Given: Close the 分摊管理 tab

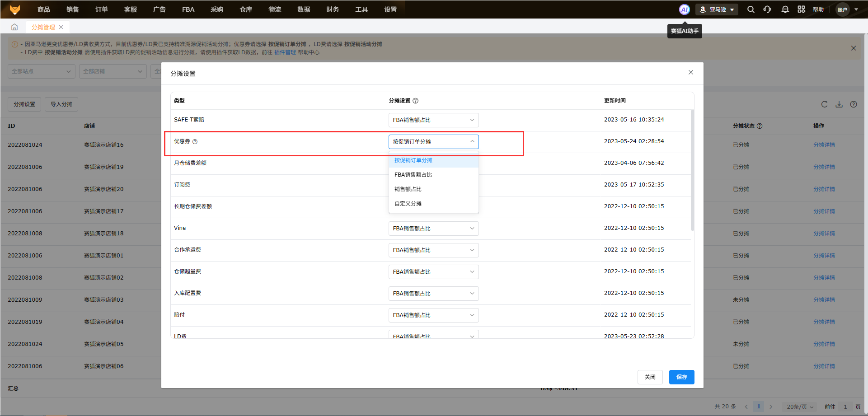Looking at the screenshot, I should click(61, 27).
